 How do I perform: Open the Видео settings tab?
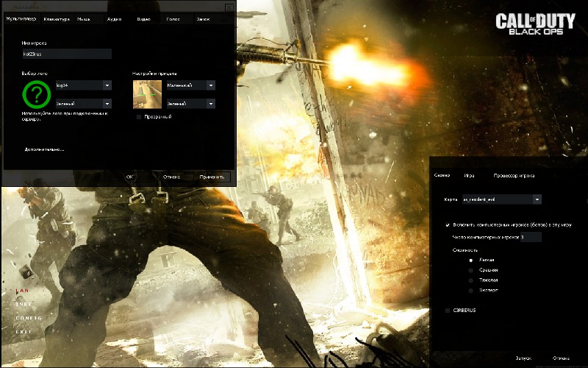pyautogui.click(x=143, y=19)
